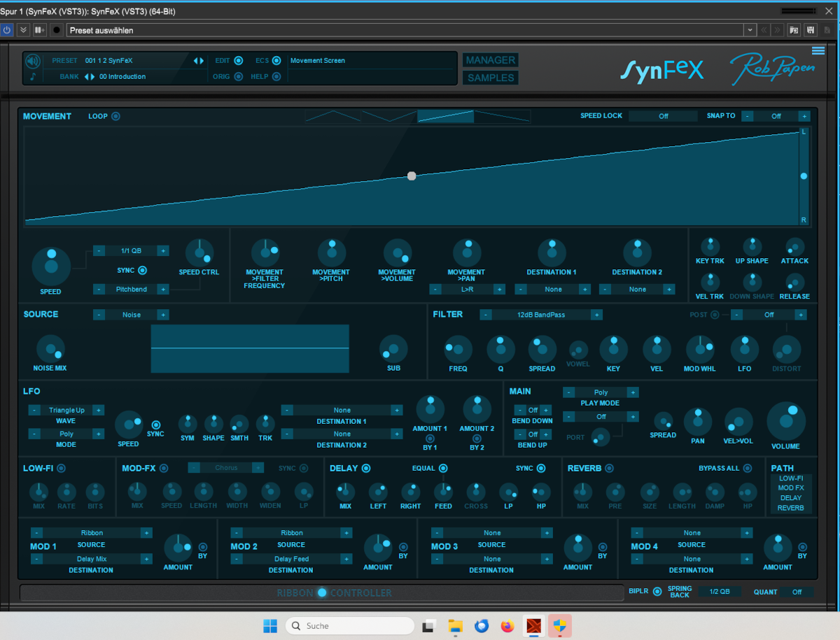Enable the REVERB effect
This screenshot has width=840, height=640.
(610, 469)
